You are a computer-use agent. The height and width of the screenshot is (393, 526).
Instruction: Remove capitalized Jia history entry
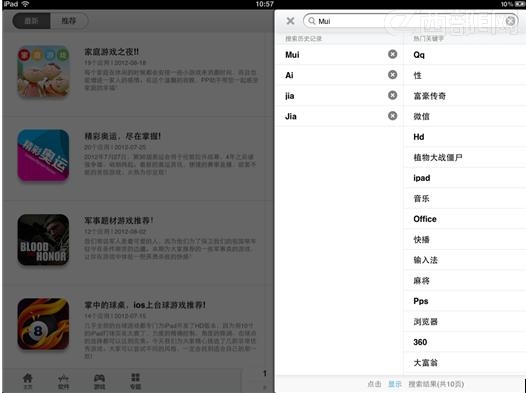click(x=392, y=116)
